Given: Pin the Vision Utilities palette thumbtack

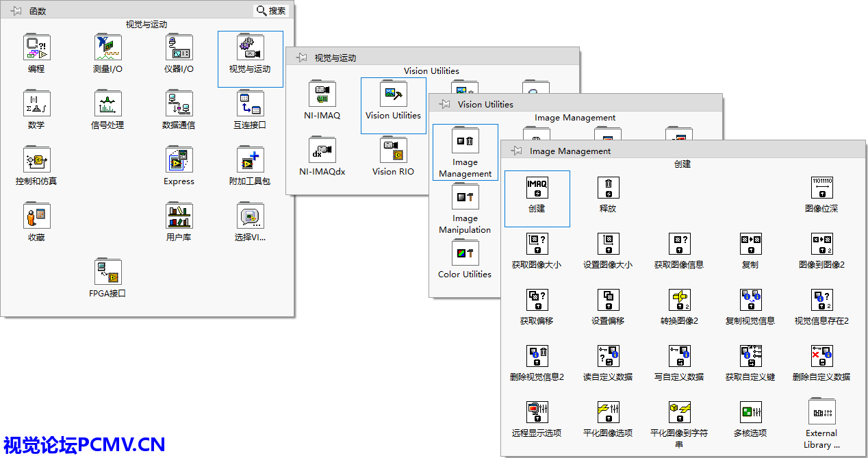Looking at the screenshot, I should click(x=445, y=104).
